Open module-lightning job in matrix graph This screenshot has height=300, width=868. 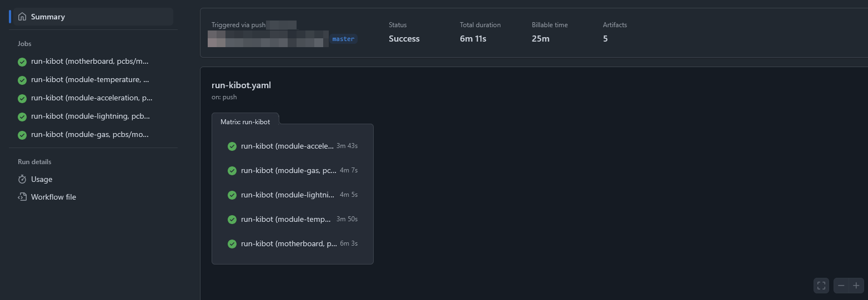click(288, 195)
